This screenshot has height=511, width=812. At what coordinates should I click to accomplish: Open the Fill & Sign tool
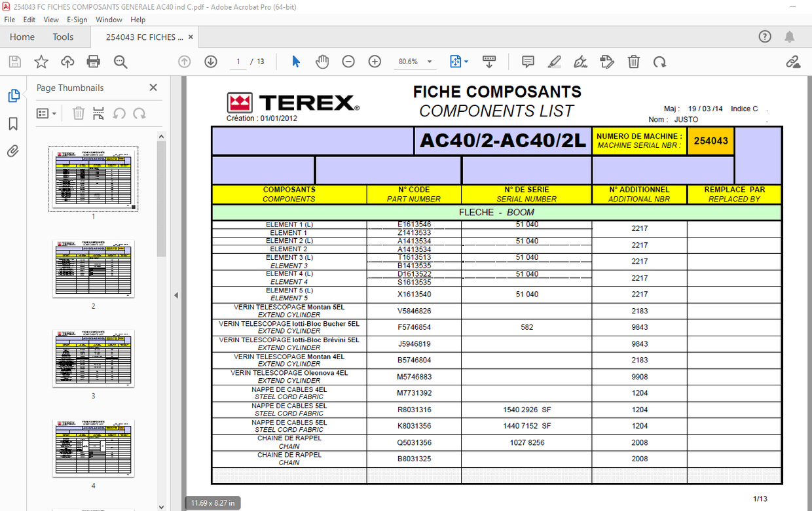[x=580, y=61]
